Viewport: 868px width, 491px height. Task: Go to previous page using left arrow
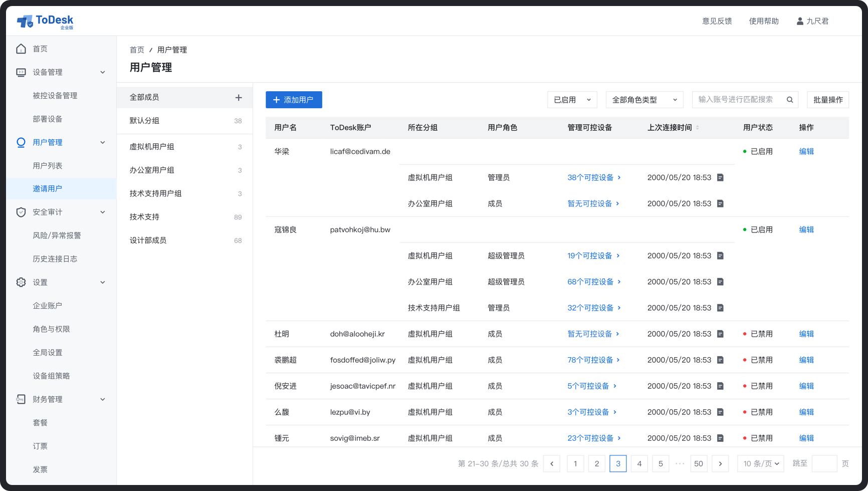pyautogui.click(x=552, y=464)
